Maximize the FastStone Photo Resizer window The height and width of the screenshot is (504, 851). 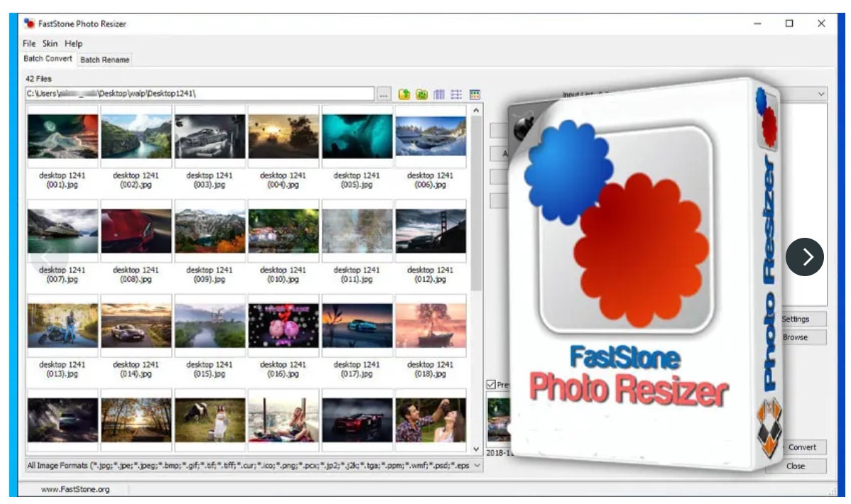tap(789, 23)
